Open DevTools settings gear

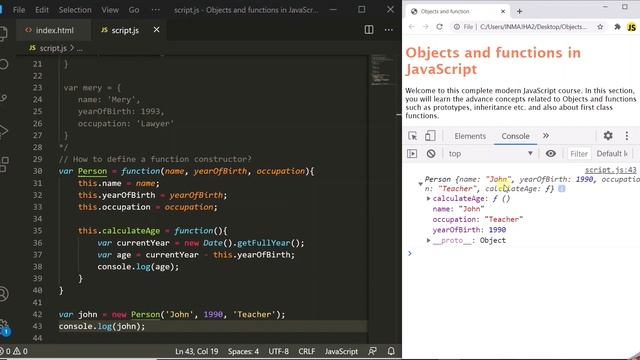(x=608, y=136)
